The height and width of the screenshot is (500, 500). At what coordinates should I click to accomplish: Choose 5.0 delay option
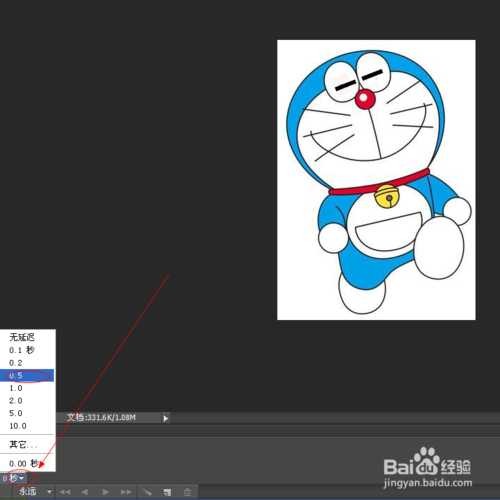coord(28,413)
